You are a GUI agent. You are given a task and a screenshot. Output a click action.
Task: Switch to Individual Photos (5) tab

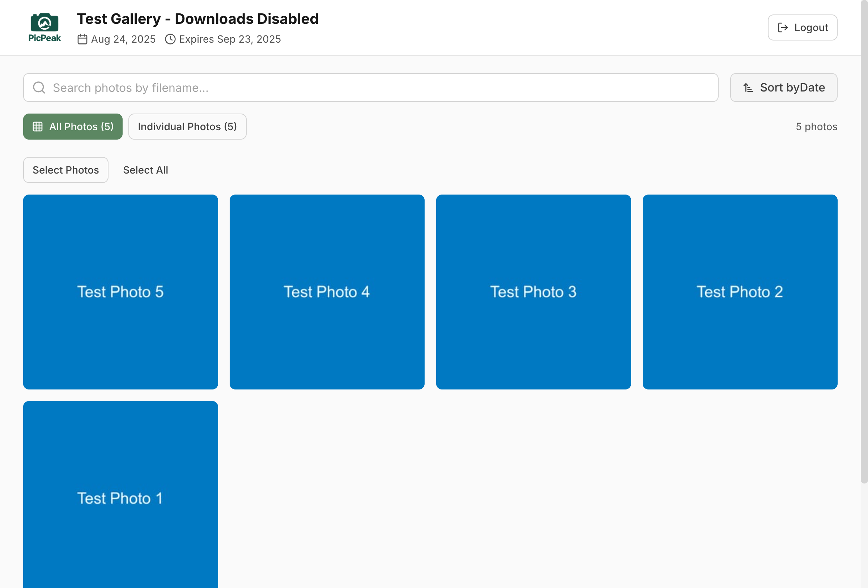(x=187, y=127)
